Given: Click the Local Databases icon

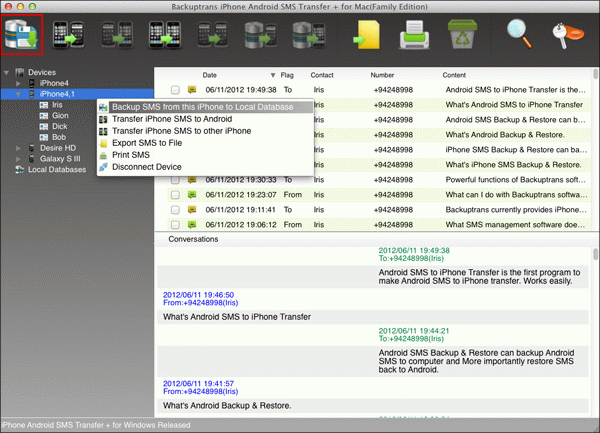Looking at the screenshot, I should [20, 169].
